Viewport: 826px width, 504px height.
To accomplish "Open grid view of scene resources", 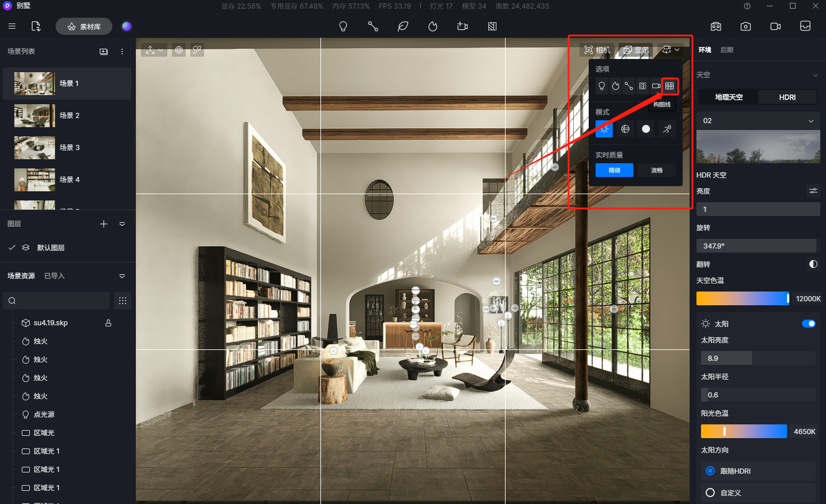I will tap(122, 301).
